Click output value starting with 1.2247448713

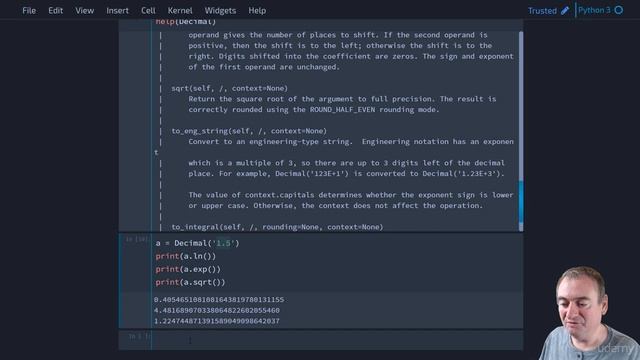point(217,321)
